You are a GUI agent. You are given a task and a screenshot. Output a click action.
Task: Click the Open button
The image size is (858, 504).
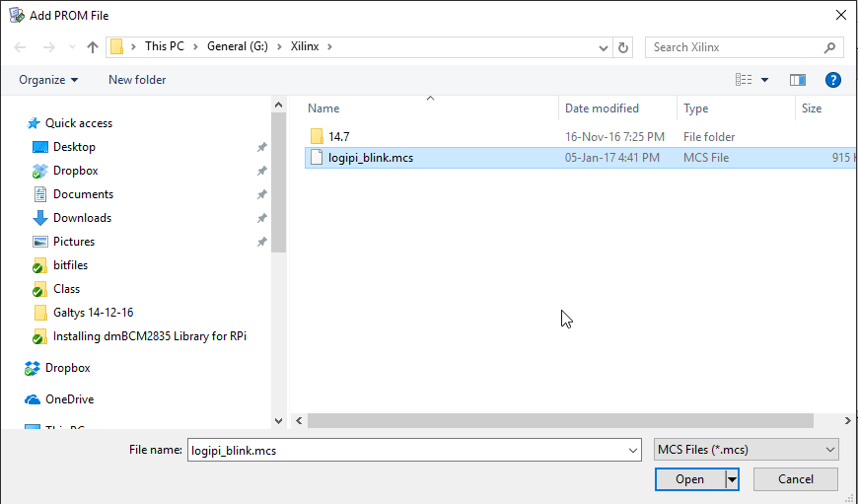point(689,479)
